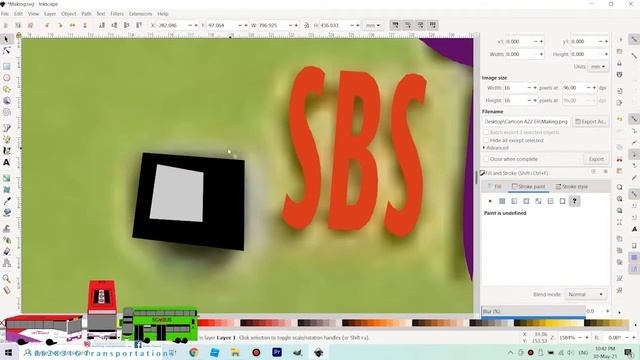640x360 pixels.
Task: Click the flip horizontal toolbar icon
Action: tap(72, 25)
